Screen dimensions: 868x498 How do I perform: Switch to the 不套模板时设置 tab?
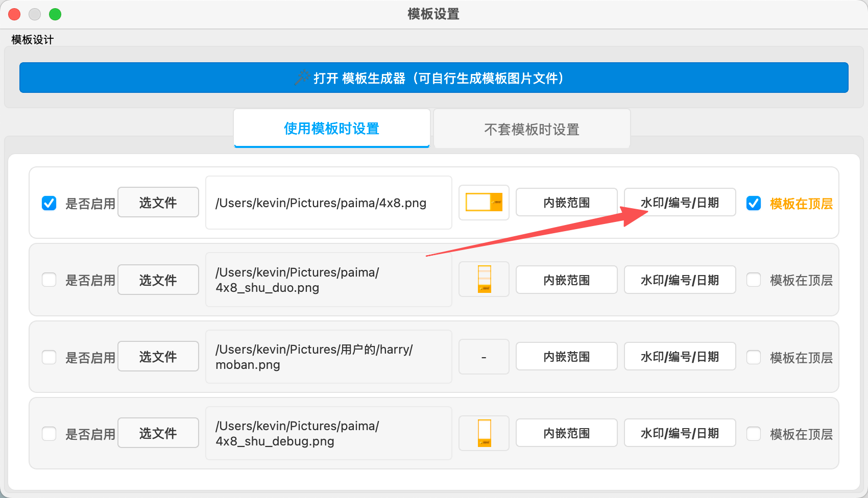[x=531, y=129]
